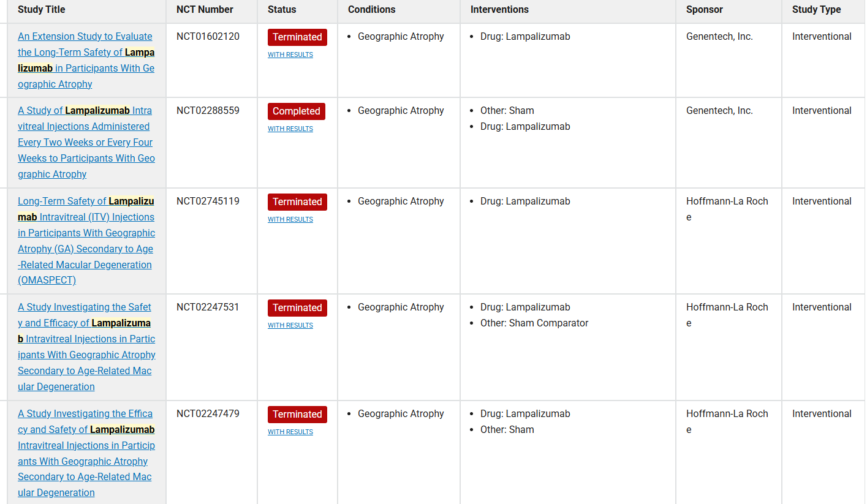
Task: Click the Terminated badge for NCT01602120
Action: click(297, 37)
